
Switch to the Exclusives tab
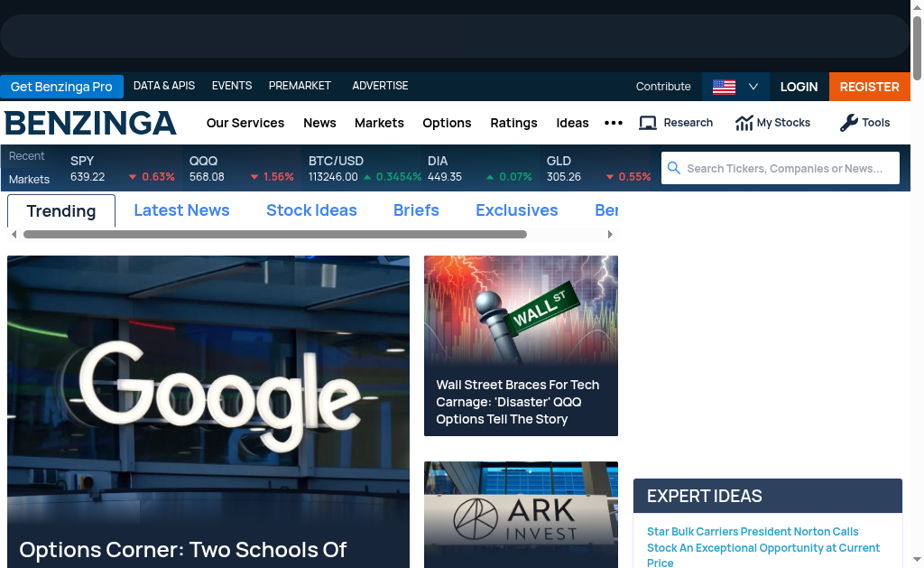(x=517, y=210)
